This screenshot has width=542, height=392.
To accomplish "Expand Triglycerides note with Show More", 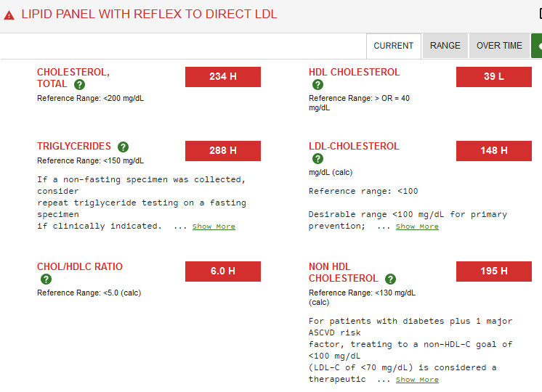I will coord(214,226).
